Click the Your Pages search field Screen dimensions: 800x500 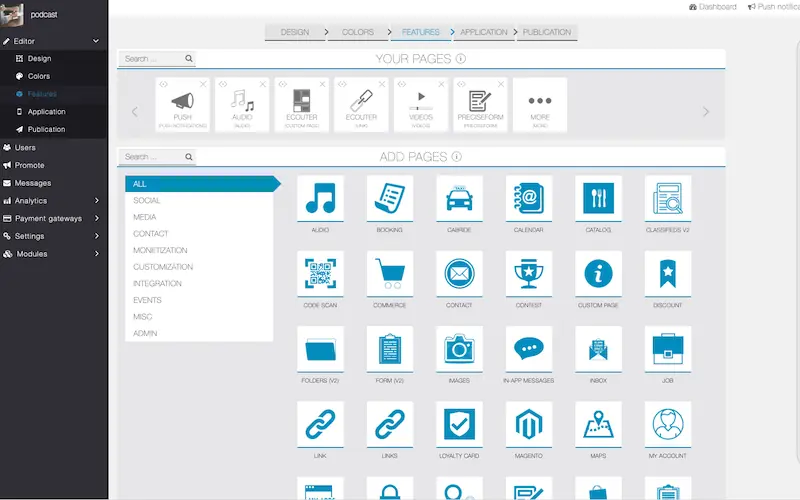coord(157,59)
